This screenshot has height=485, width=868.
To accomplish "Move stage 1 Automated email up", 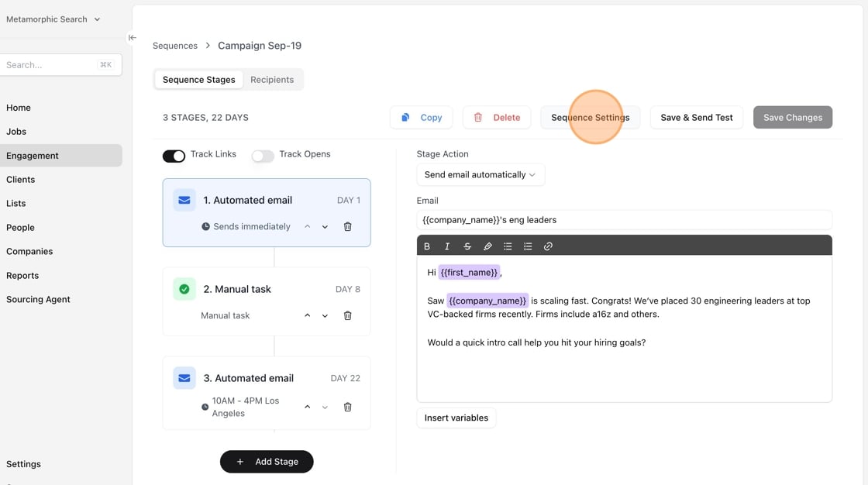I will tap(307, 226).
